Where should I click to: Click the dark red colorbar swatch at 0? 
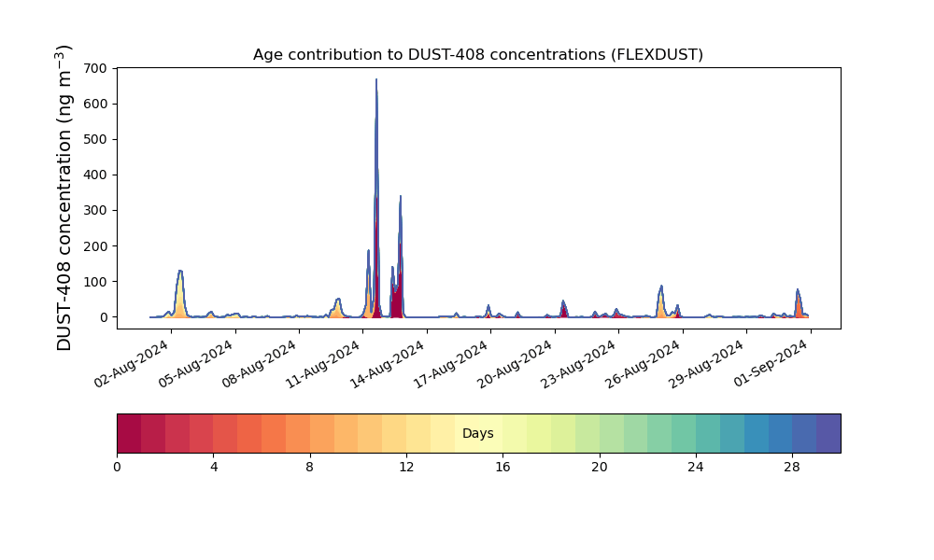click(x=129, y=434)
